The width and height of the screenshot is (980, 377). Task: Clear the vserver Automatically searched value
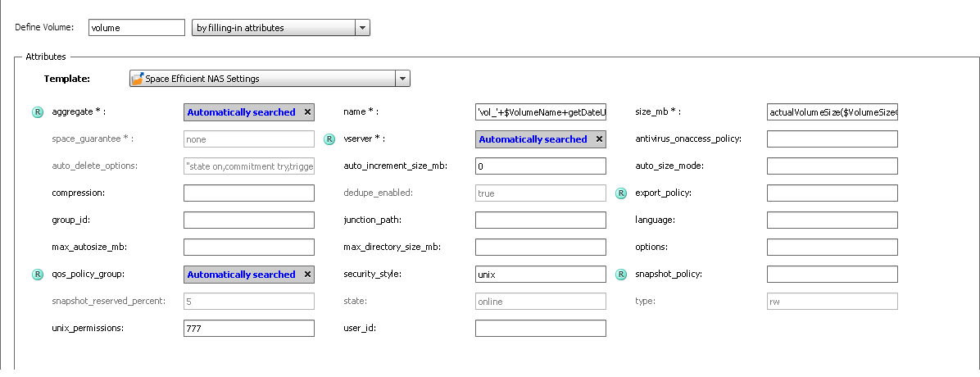click(599, 139)
